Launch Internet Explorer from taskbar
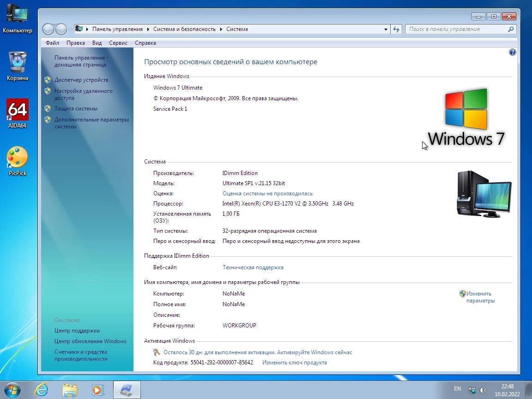 coord(42,390)
